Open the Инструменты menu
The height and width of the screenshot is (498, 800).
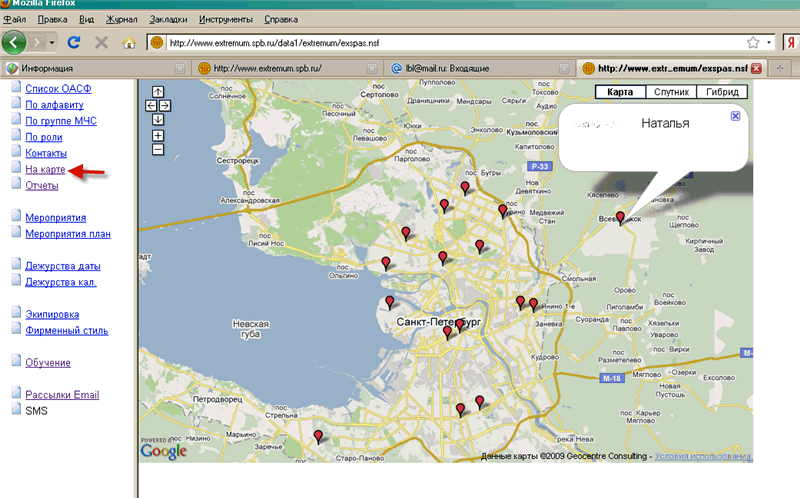pyautogui.click(x=226, y=19)
